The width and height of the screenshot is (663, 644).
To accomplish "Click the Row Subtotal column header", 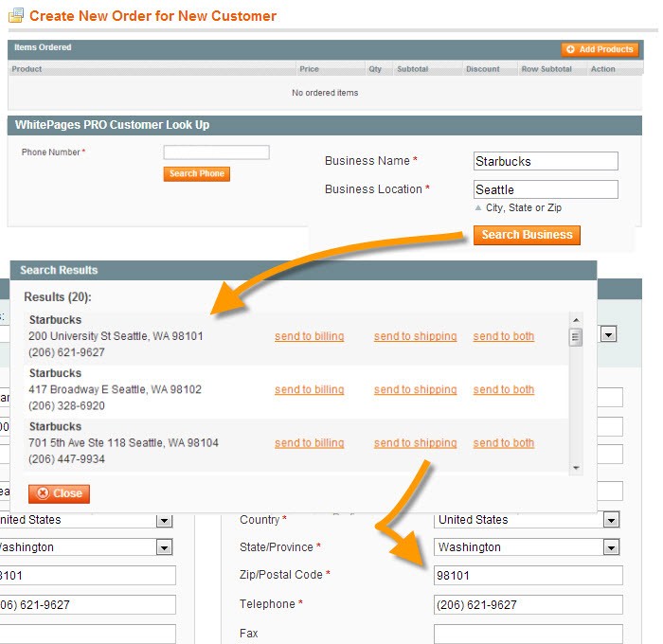I will (547, 69).
